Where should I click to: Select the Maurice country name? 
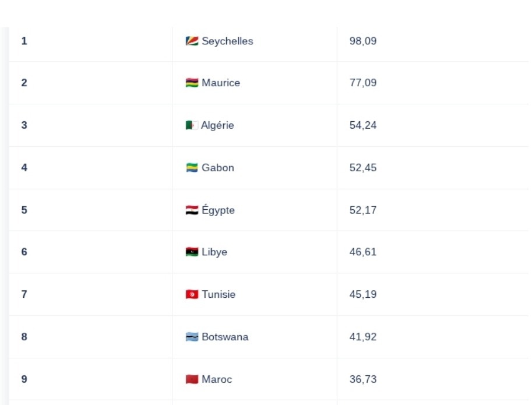coord(221,83)
